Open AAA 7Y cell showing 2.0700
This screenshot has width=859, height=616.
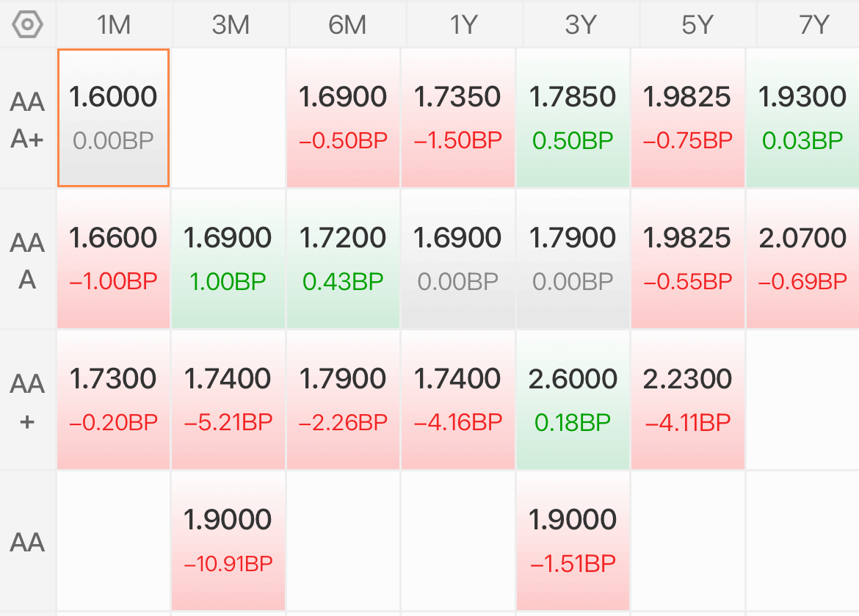pyautogui.click(x=802, y=258)
